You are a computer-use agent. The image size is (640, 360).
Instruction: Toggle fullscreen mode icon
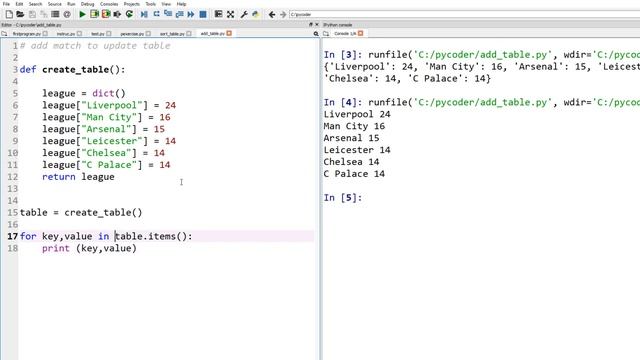[231, 14]
